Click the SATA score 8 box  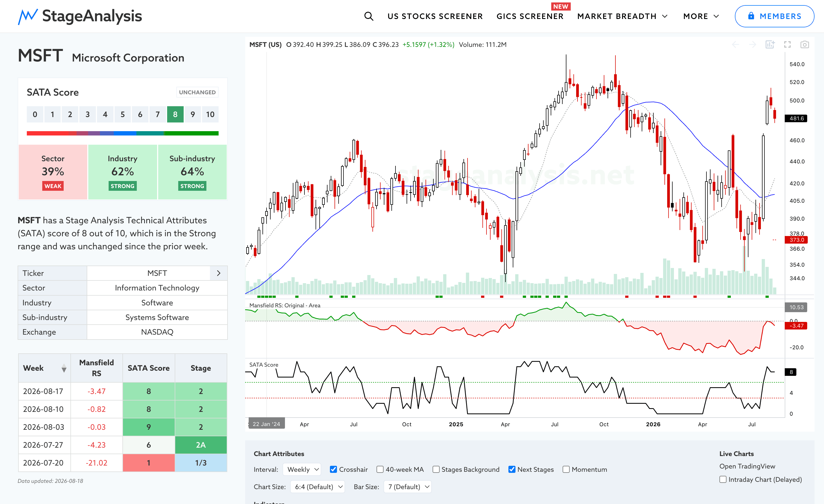[175, 114]
